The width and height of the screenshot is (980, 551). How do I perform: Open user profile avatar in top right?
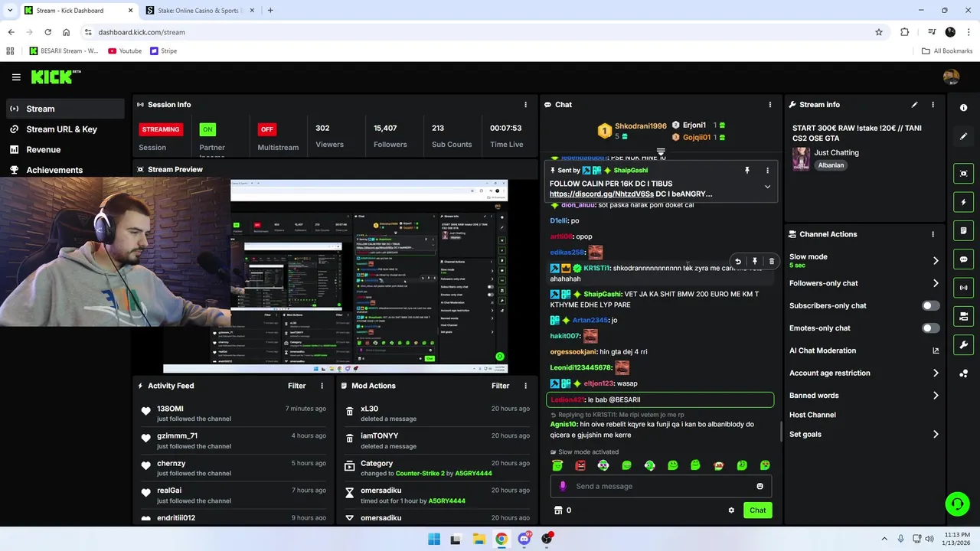coord(951,77)
